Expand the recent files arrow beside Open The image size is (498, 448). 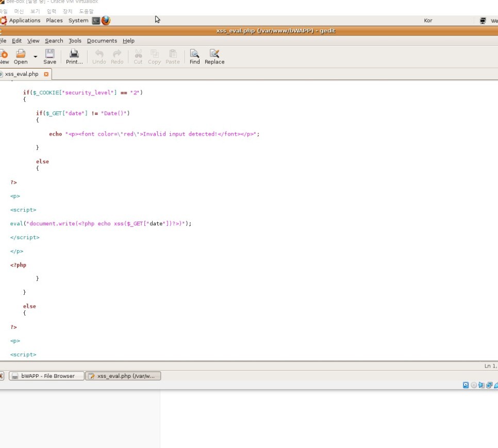35,57
